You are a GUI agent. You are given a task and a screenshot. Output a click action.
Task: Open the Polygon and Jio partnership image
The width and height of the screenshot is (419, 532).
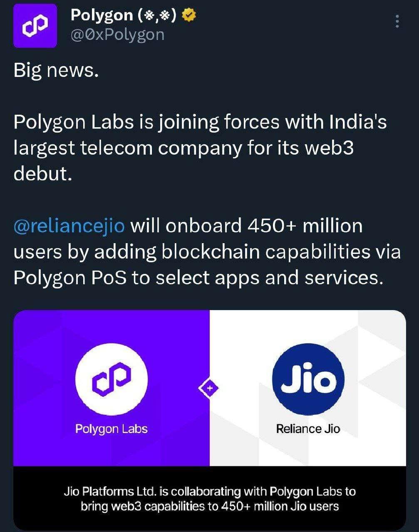coord(210,420)
